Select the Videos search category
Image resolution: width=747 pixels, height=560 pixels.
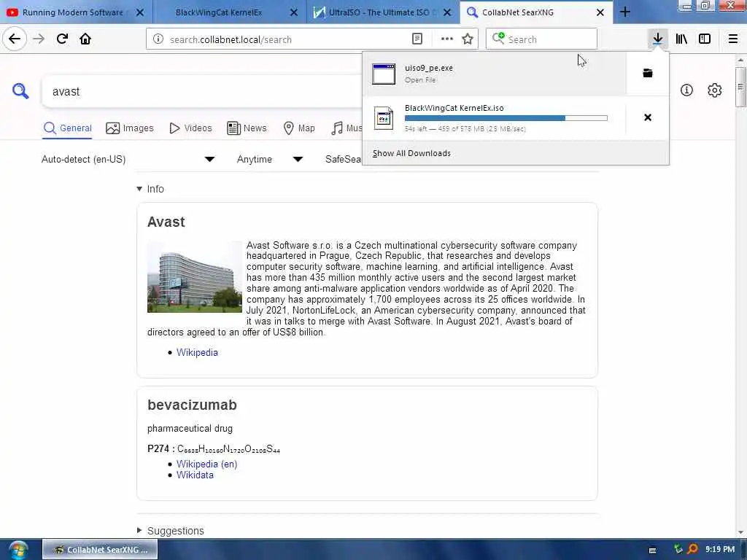point(190,128)
